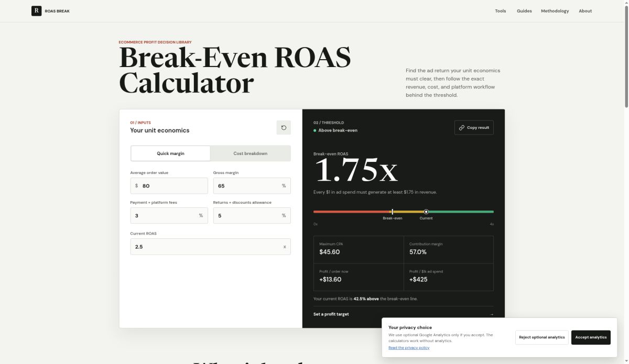Click the Break-even marker on the gauge
Screen dimensions: 629x364
(x=392, y=212)
